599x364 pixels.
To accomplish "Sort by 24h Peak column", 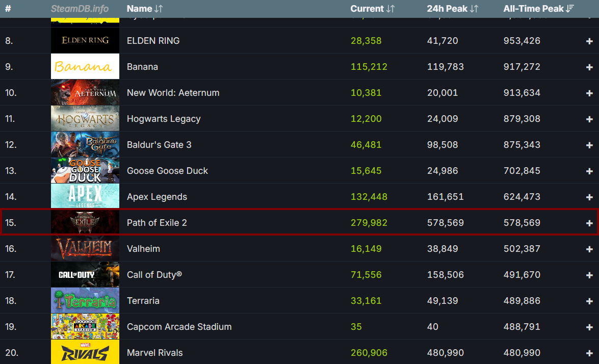I will 452,8.
